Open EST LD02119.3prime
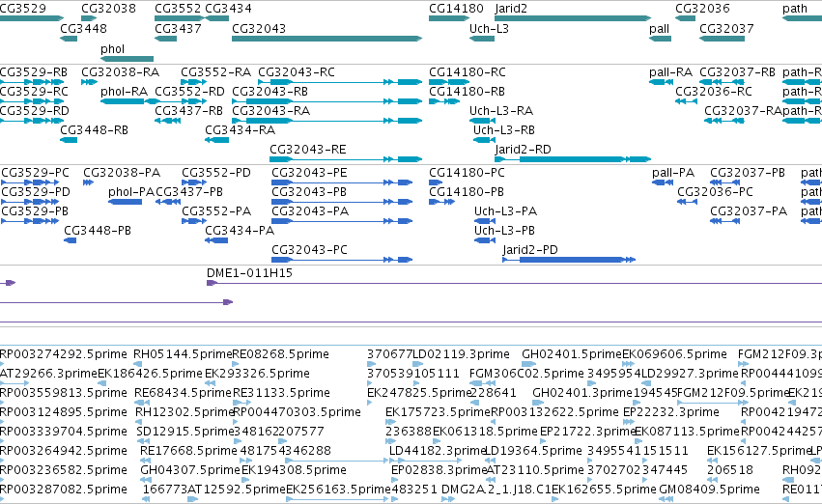 [x=462, y=354]
